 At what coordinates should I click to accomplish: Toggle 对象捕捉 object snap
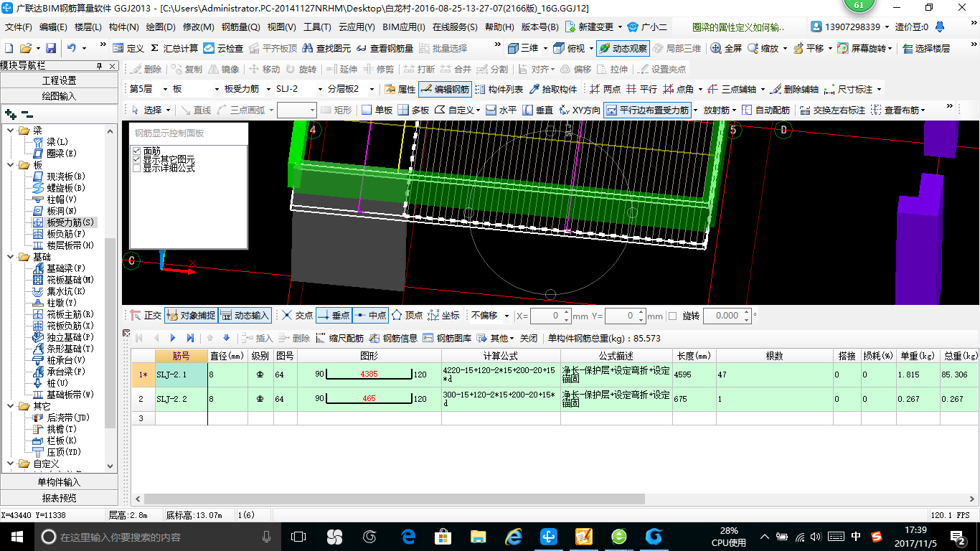click(x=191, y=316)
